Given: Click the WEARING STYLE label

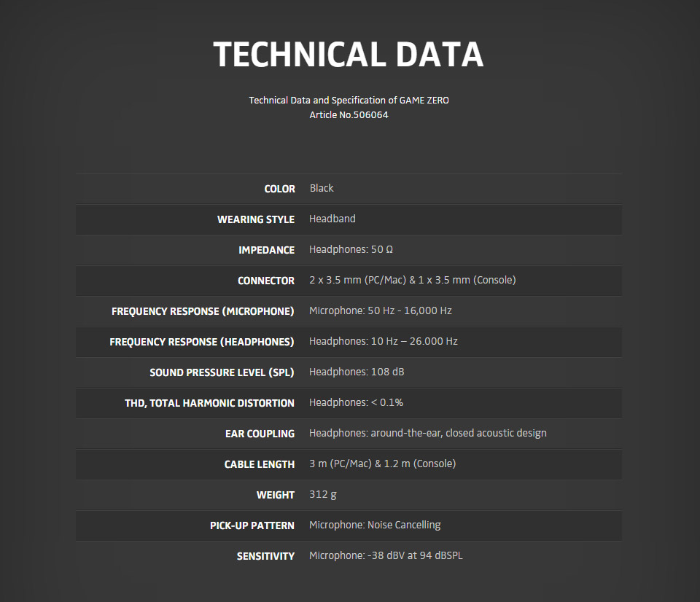Looking at the screenshot, I should click(256, 219).
